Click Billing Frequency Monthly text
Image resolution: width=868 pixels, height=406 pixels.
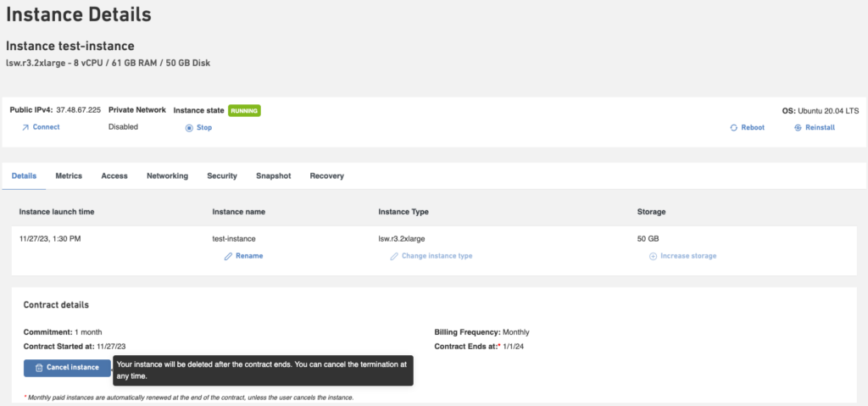481,332
